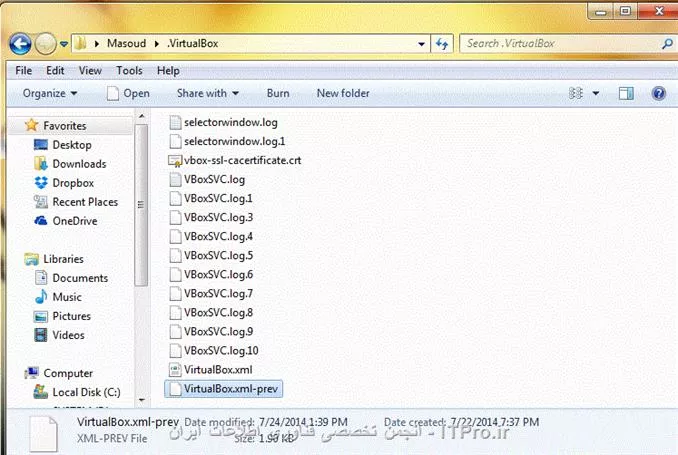Screen dimensions: 678x455
Task: Click the blue Help question icon
Action: 659,93
